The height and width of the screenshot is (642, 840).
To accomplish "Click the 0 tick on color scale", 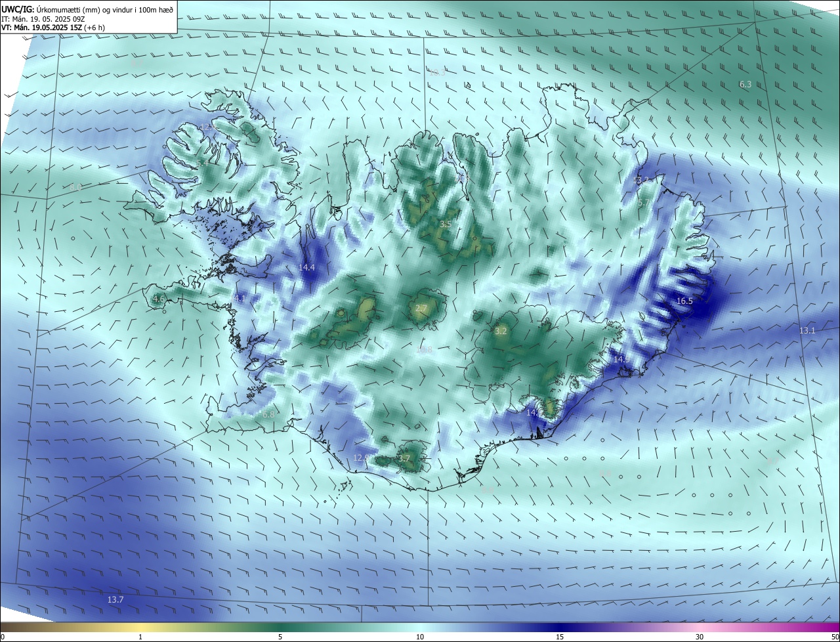I will coord(3,637).
